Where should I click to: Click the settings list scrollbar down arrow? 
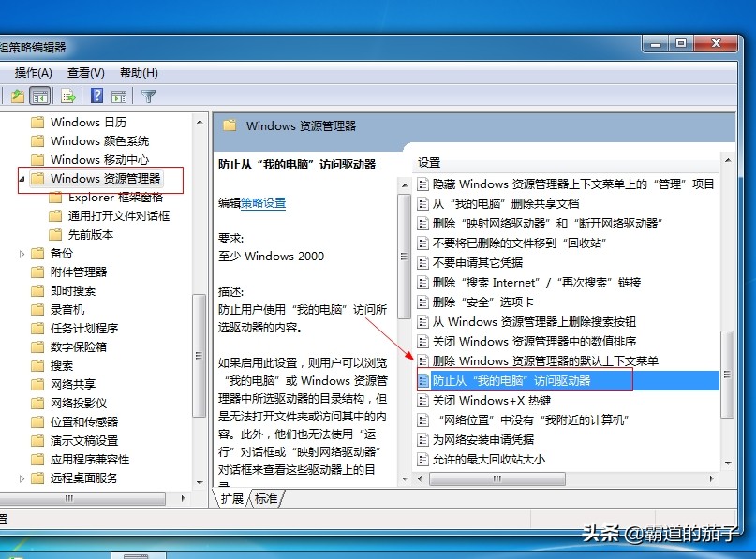click(x=728, y=463)
